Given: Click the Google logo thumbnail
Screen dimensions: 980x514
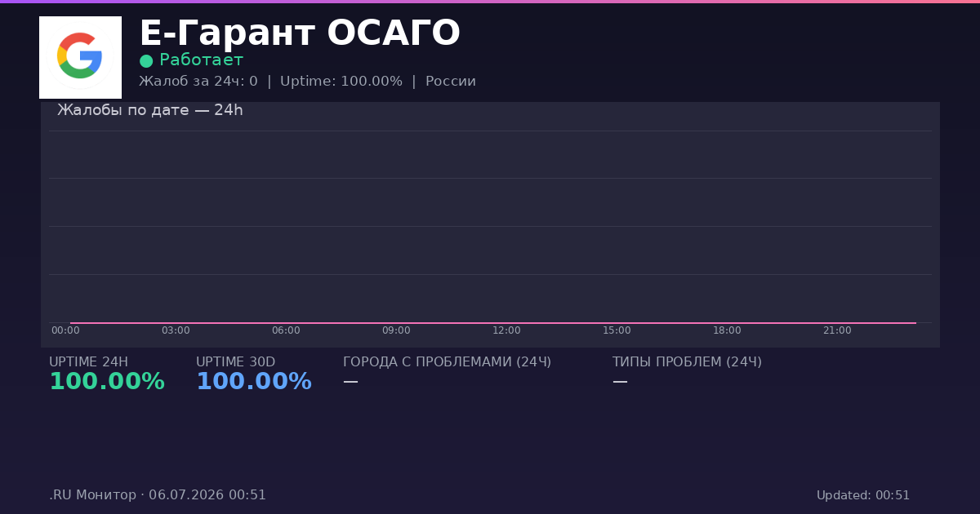Looking at the screenshot, I should 80,57.
